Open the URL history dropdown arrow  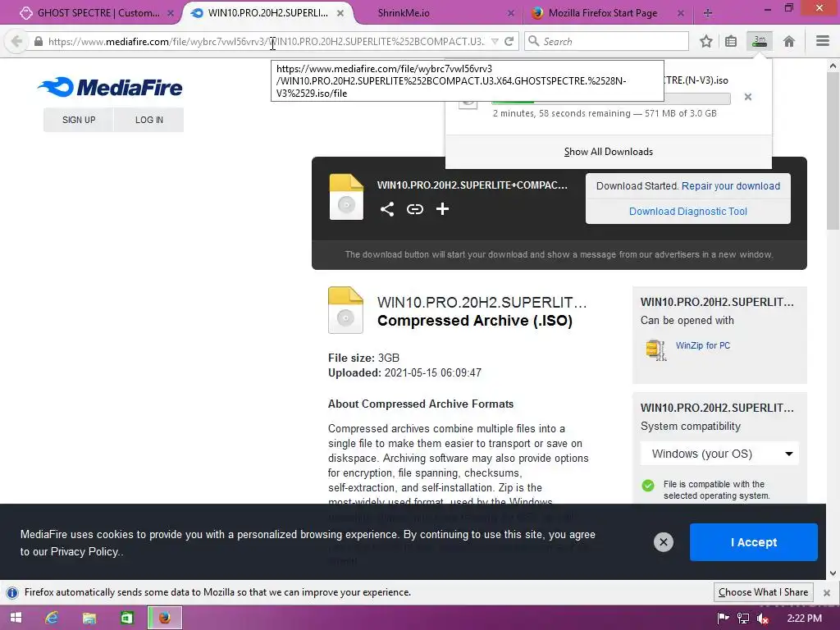coord(495,42)
